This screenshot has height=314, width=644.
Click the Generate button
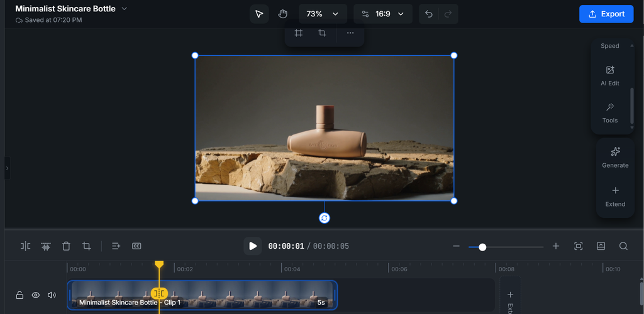pos(615,158)
